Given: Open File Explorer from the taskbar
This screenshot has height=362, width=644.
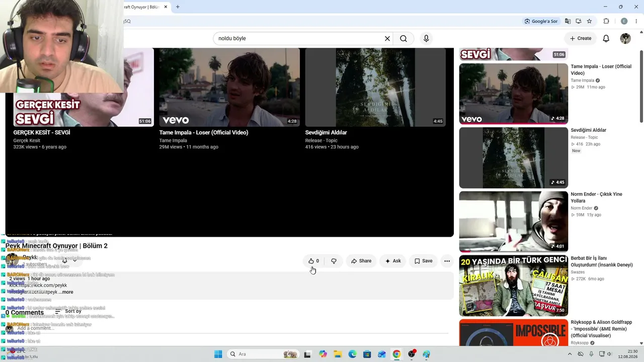Looking at the screenshot, I should click(x=338, y=354).
